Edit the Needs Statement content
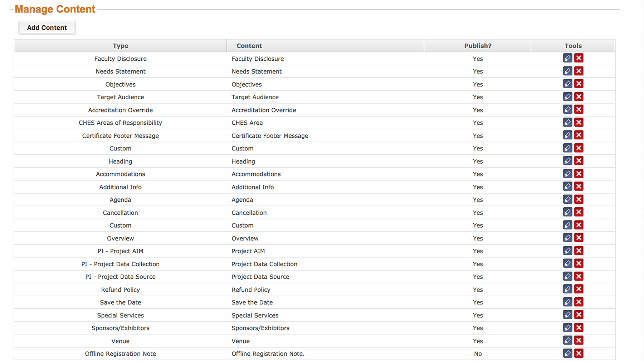 click(x=567, y=71)
